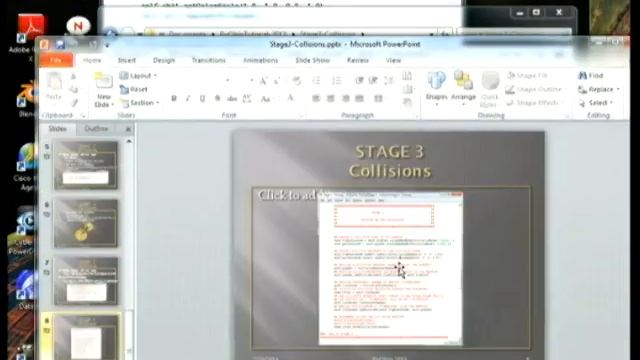Viewport: 640px width, 360px height.
Task: Open the font name dropdown arrow
Action: click(x=228, y=81)
